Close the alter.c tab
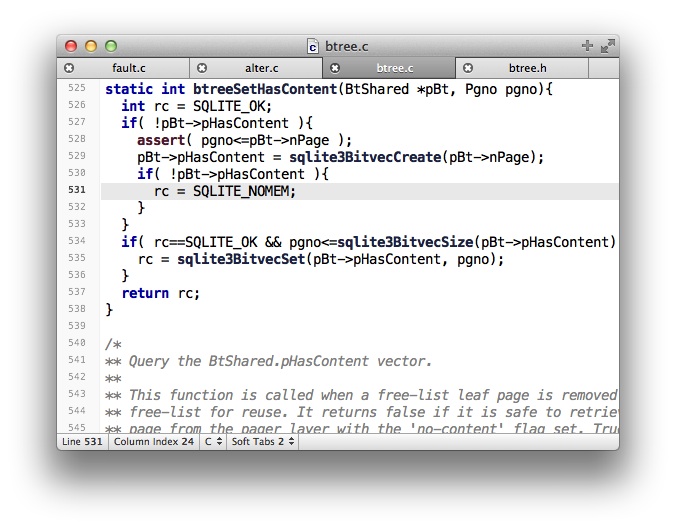The image size is (676, 529). coord(202,68)
